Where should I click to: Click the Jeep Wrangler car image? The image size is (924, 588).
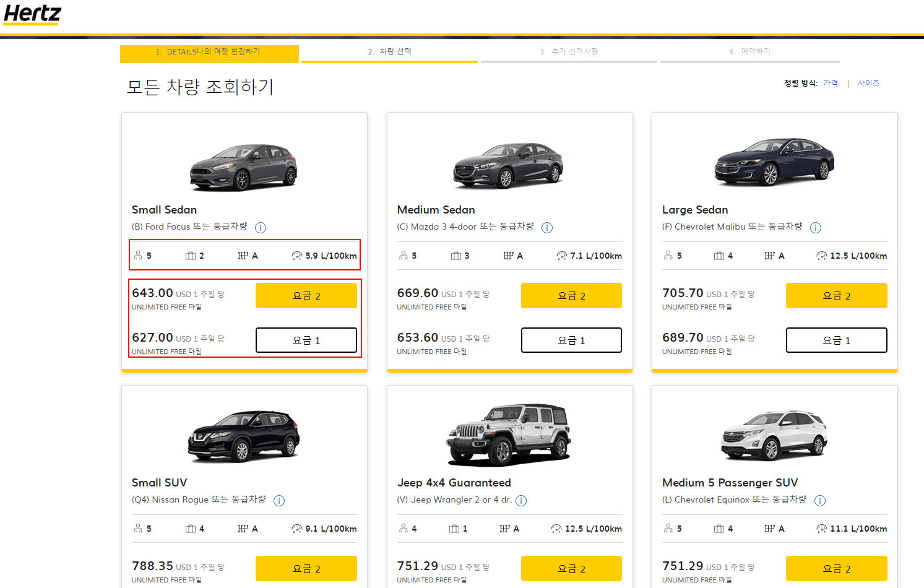pos(509,435)
